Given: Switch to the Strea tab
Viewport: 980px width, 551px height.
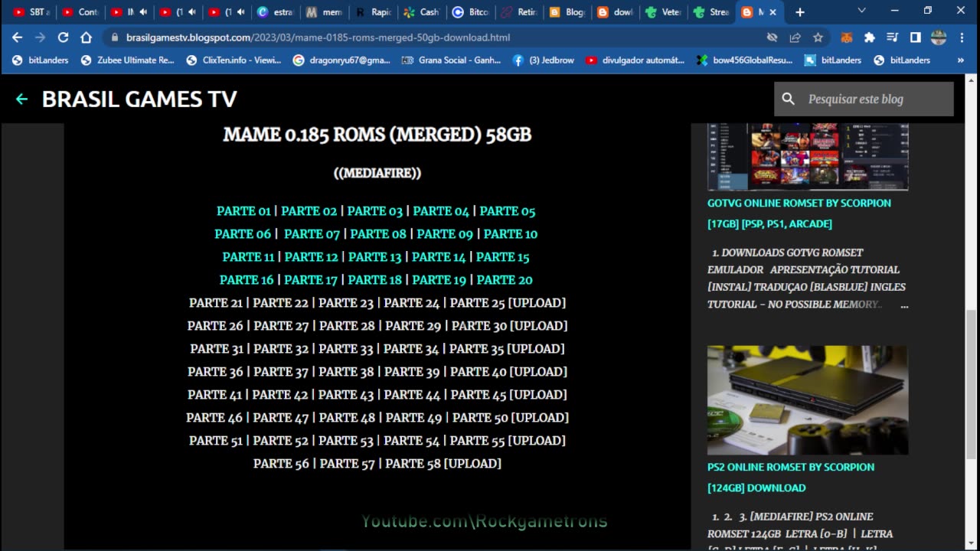Looking at the screenshot, I should pos(712,12).
